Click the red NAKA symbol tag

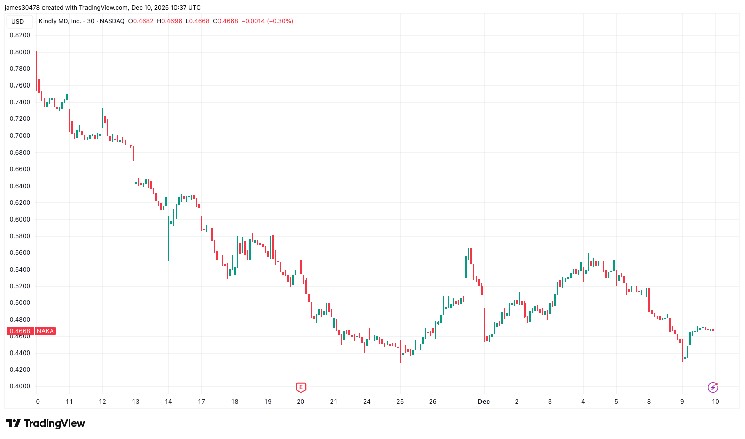click(46, 331)
